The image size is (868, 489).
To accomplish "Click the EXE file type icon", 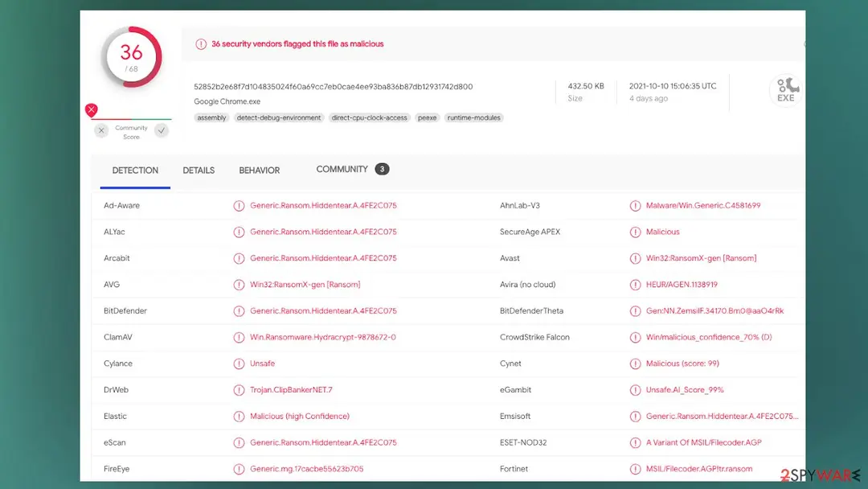I will pos(785,90).
